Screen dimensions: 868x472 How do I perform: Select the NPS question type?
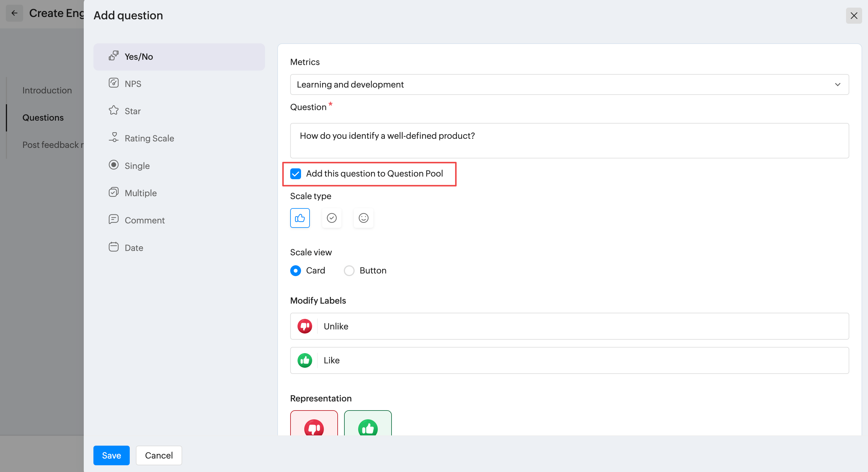179,84
